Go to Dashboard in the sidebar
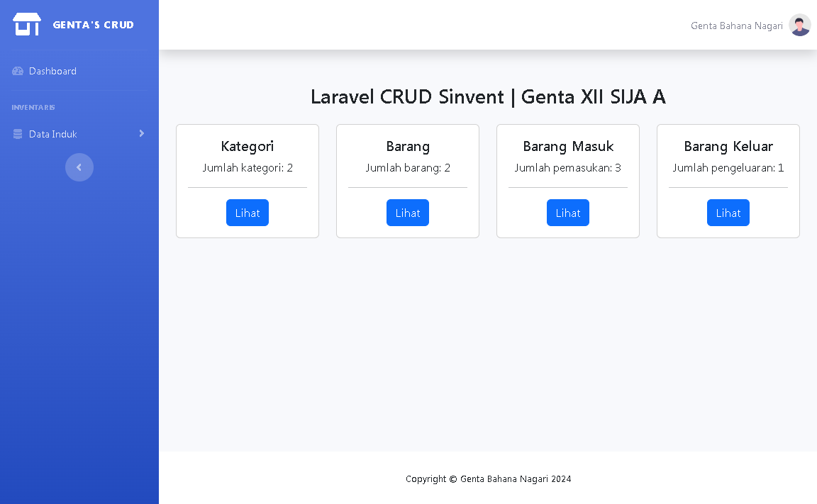This screenshot has height=504, width=817. pyautogui.click(x=52, y=71)
